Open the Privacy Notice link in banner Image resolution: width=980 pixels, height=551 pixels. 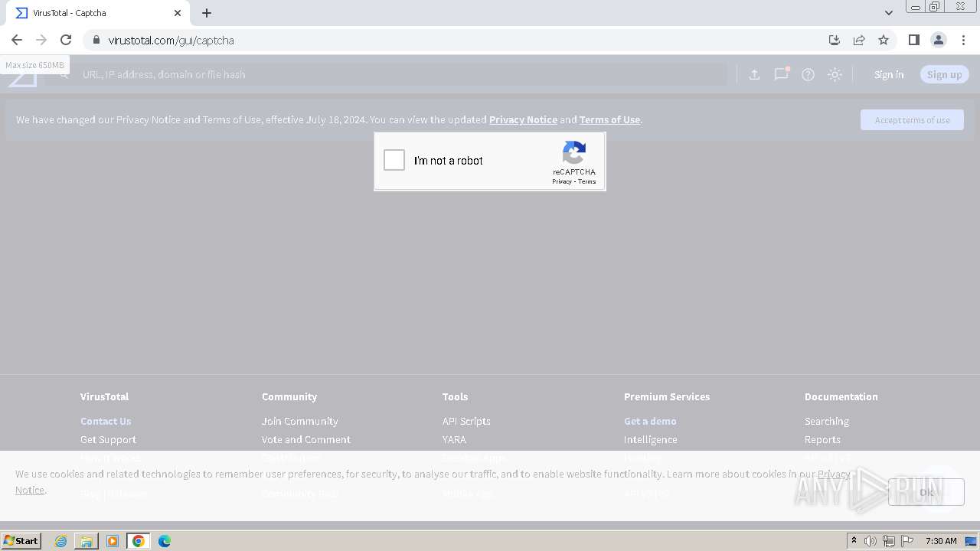523,119
